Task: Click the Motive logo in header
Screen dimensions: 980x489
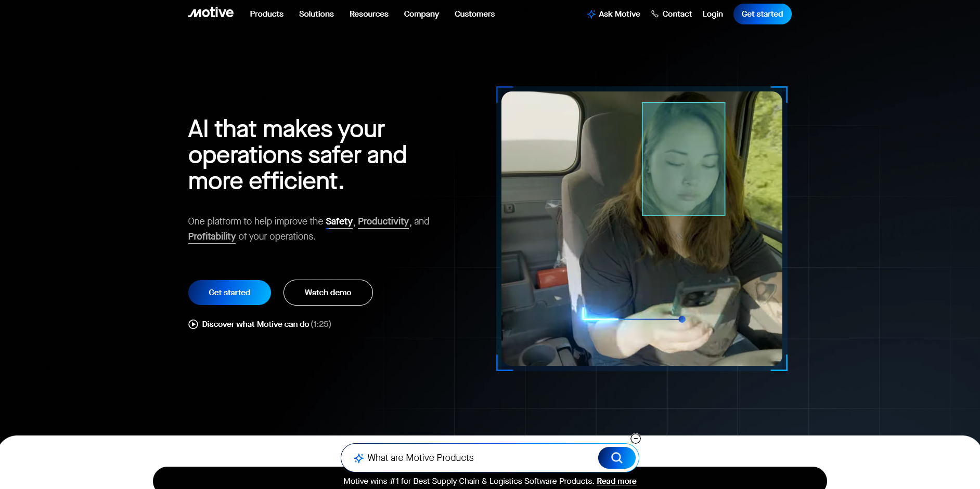Action: (211, 13)
